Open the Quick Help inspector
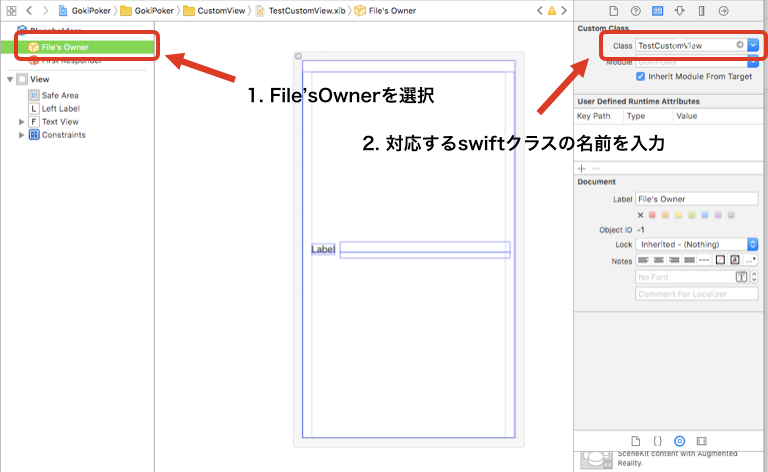Screen dimensions: 768x472 pyautogui.click(x=635, y=11)
